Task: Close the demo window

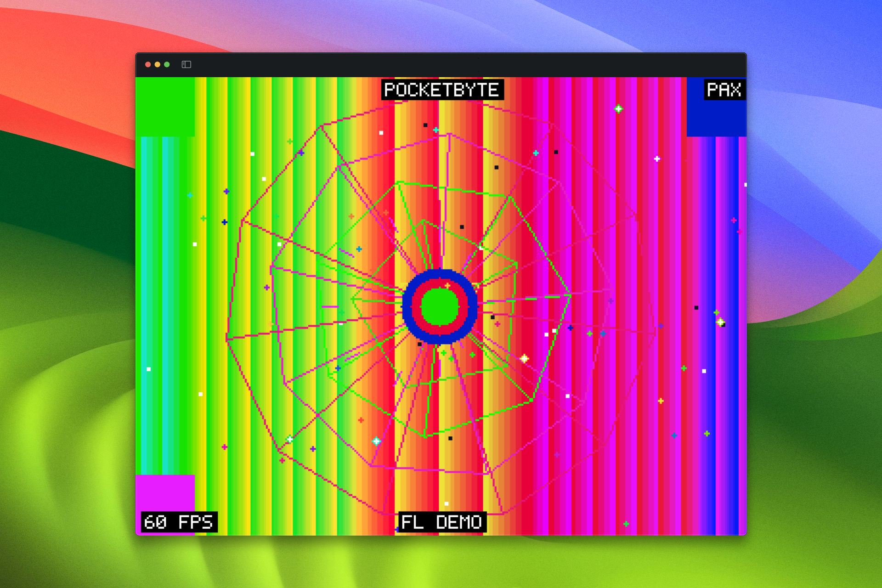Action: [x=148, y=64]
